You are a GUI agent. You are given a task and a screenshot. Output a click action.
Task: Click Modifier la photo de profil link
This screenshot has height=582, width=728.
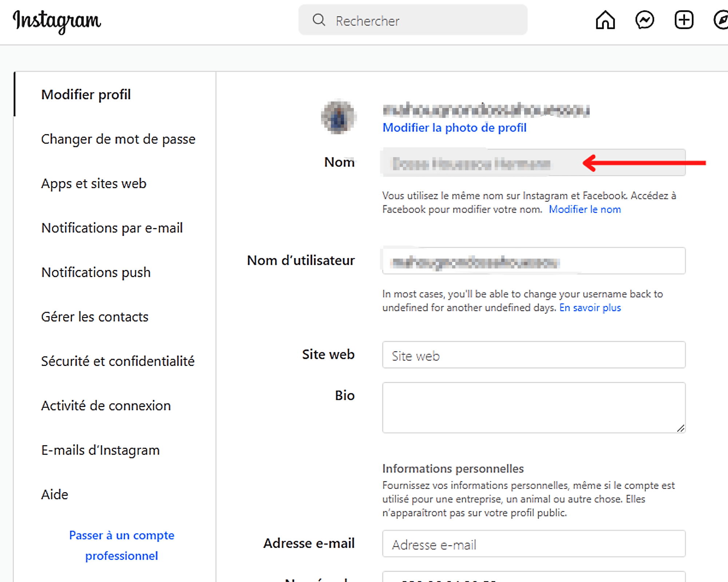tap(454, 128)
